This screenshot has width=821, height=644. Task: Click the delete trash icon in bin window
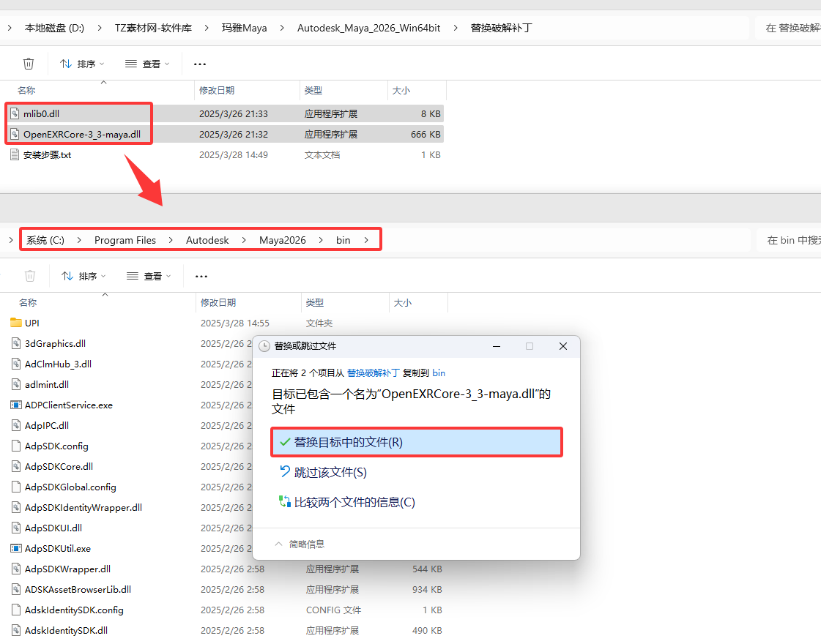tap(30, 276)
